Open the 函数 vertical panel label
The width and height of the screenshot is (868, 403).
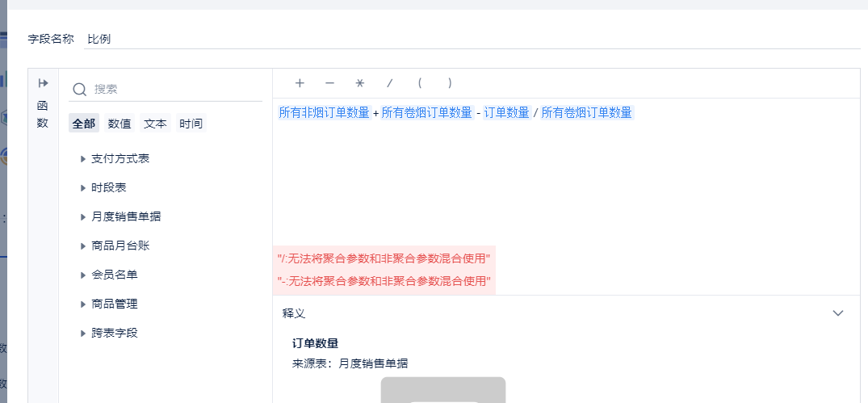(43, 114)
